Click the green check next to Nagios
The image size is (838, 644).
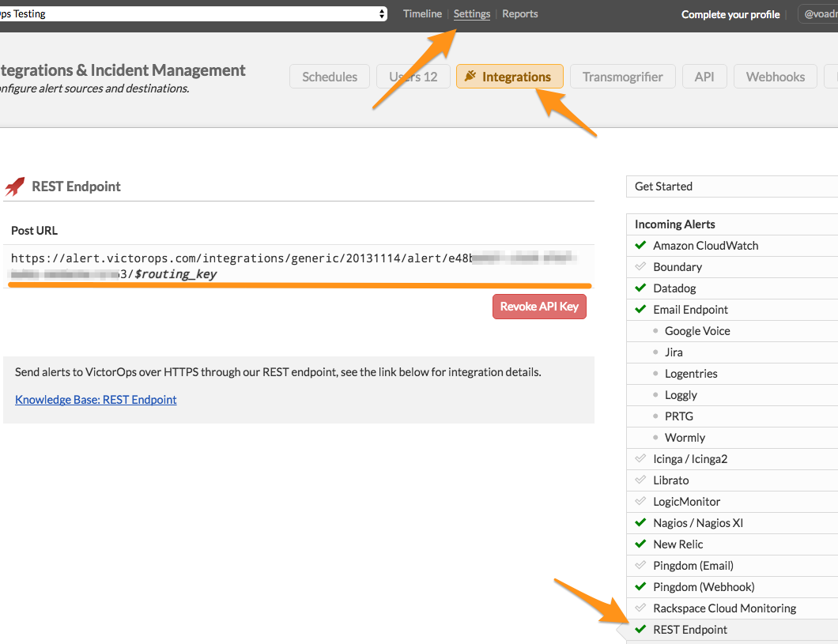click(x=640, y=522)
